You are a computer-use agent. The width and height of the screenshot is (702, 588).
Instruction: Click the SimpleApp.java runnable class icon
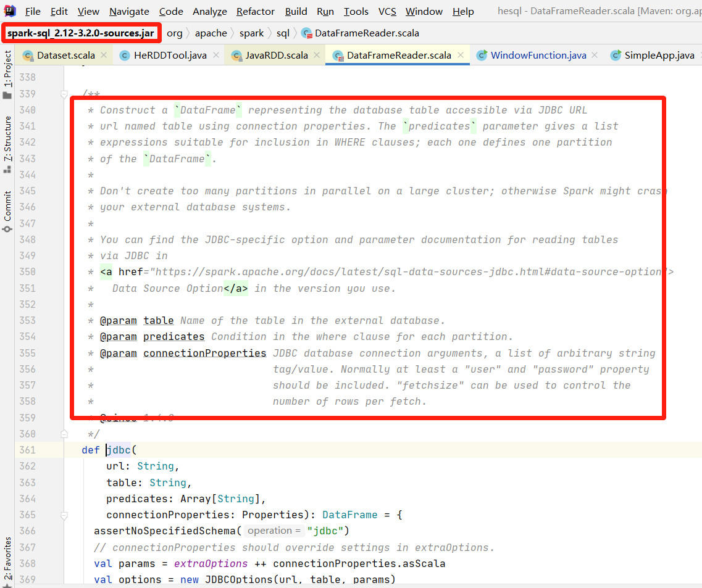coord(616,55)
